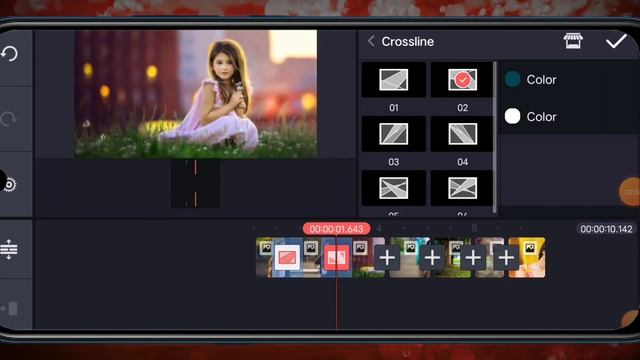Tap the white transition icon on timeline
640x360 pixels.
click(287, 258)
